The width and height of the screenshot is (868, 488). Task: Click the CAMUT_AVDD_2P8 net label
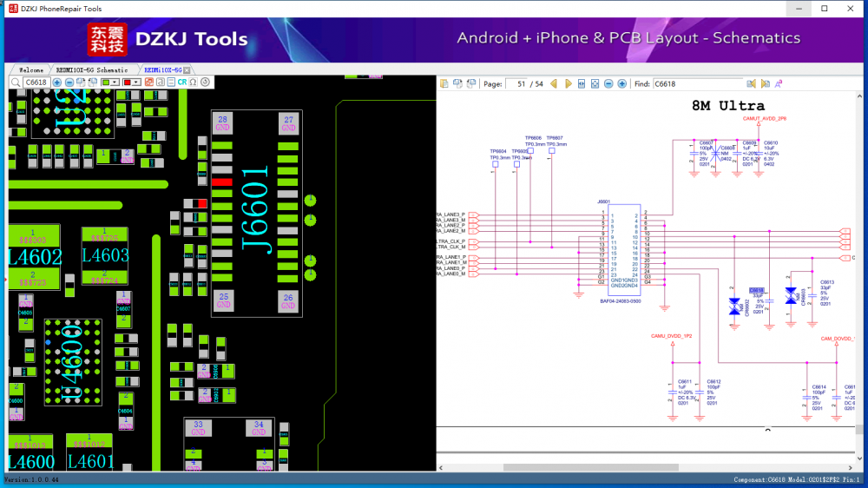[765, 119]
